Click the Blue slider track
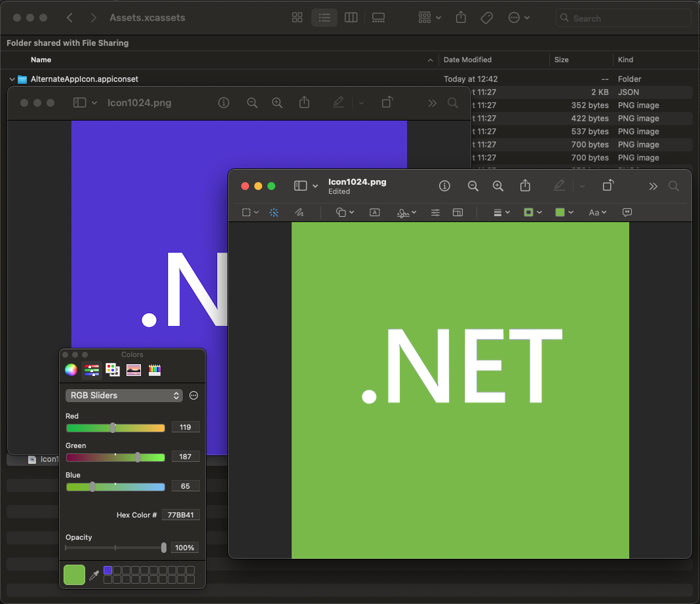This screenshot has width=700, height=604. click(x=115, y=487)
